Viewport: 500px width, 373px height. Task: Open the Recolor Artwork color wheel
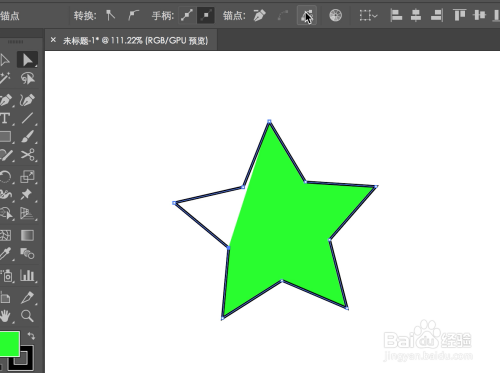(x=335, y=15)
